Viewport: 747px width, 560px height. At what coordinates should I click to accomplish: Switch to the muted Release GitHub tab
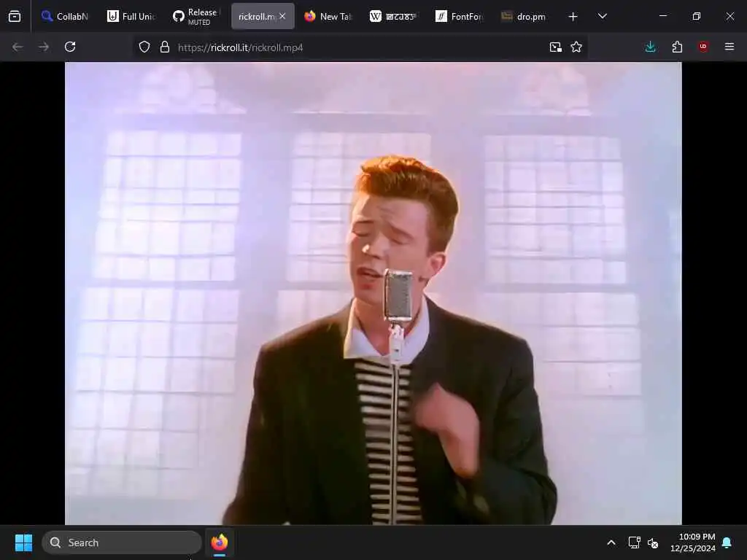pos(196,16)
